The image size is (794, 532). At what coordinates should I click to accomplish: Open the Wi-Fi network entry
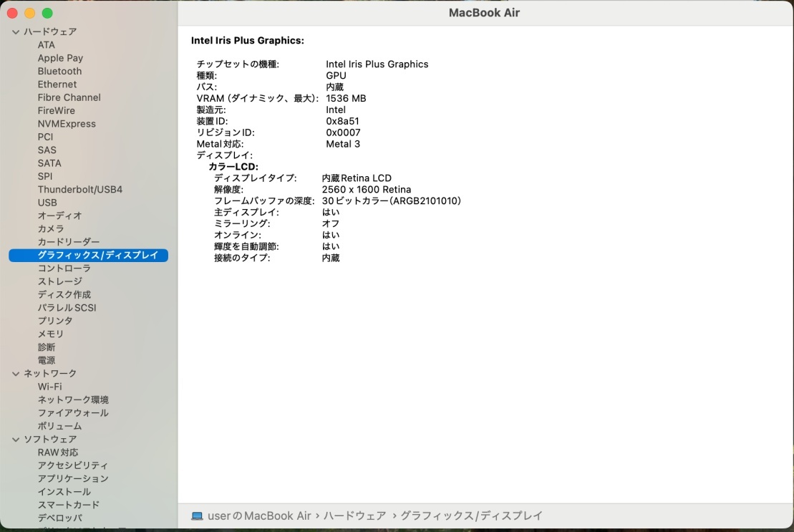49,387
